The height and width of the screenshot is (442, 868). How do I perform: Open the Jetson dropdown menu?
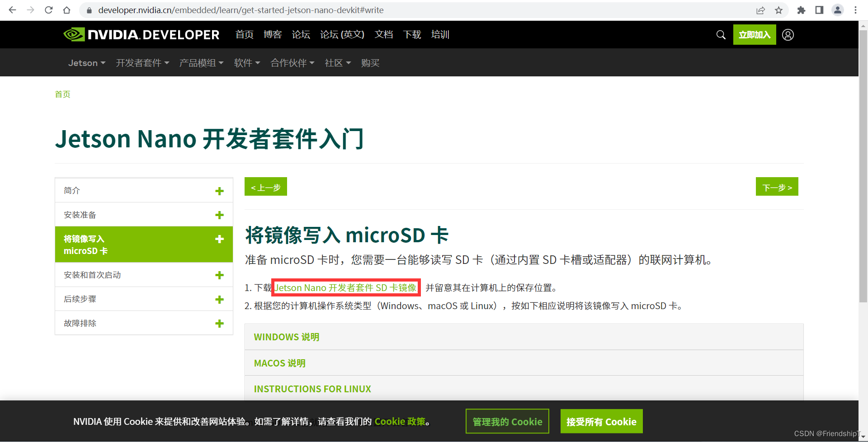coord(87,63)
